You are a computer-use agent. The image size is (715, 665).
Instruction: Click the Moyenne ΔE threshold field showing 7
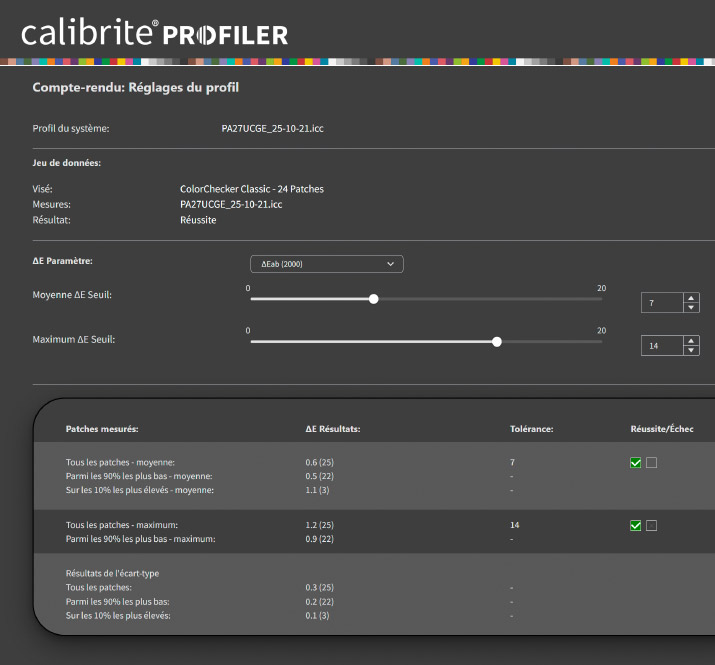pyautogui.click(x=661, y=302)
